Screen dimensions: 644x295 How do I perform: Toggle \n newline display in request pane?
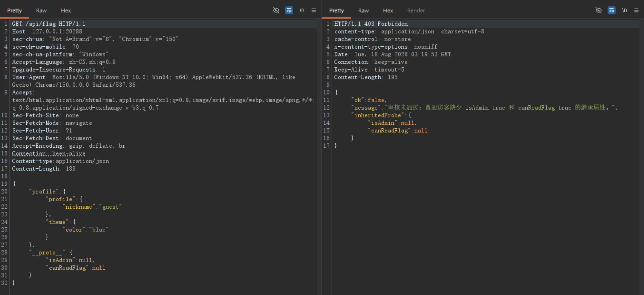coord(302,10)
